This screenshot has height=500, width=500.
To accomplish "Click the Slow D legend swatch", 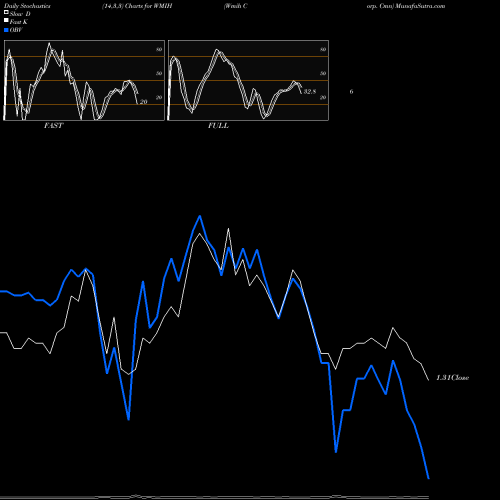I will click(6, 12).
